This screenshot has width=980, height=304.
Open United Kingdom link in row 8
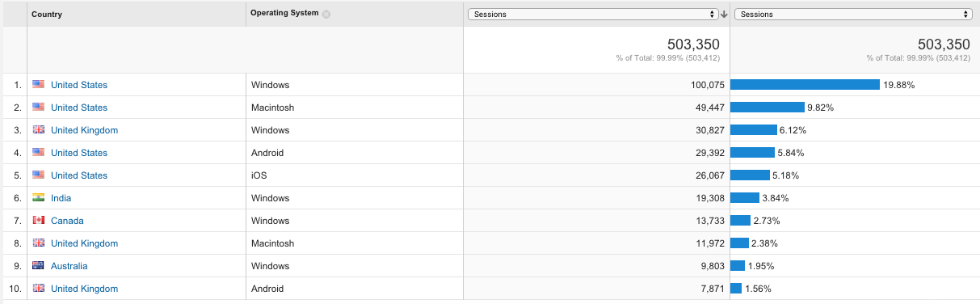coord(84,243)
